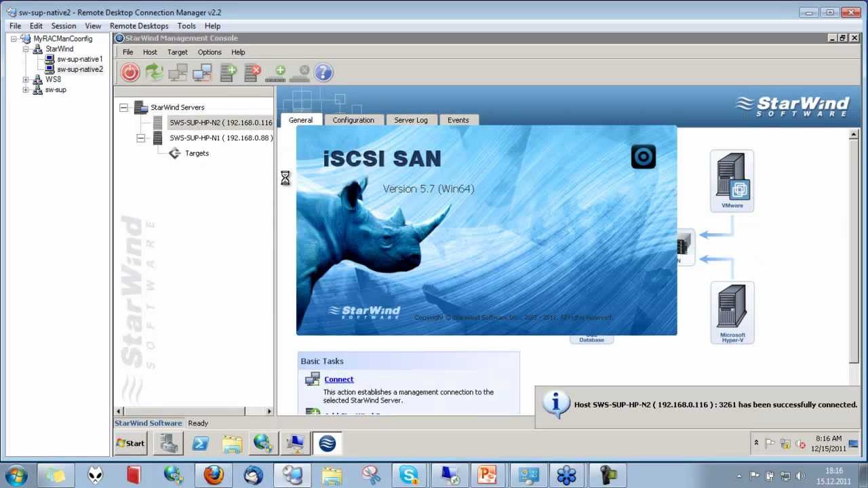Open the View menu in RDC Manager
Viewport: 868px width, 488px height.
point(93,26)
